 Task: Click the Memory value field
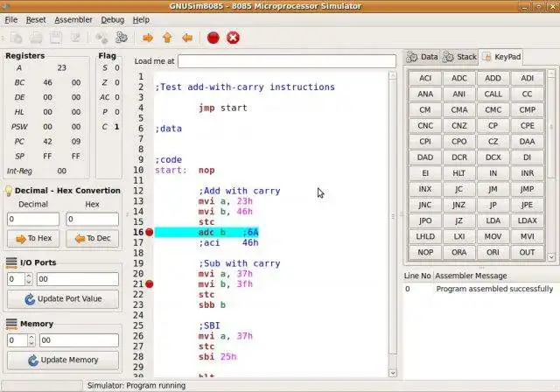tap(79, 340)
